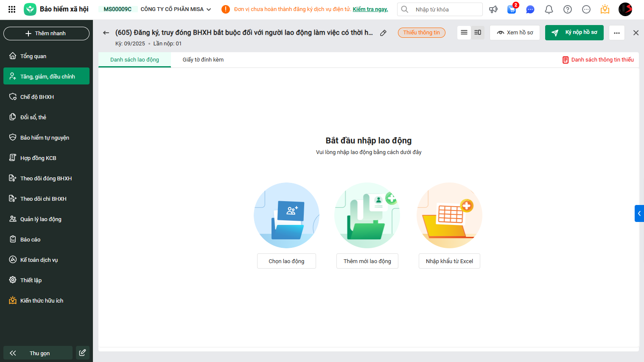Open Kiến thức hữu ích menu item
The image size is (644, 362).
tap(46, 300)
